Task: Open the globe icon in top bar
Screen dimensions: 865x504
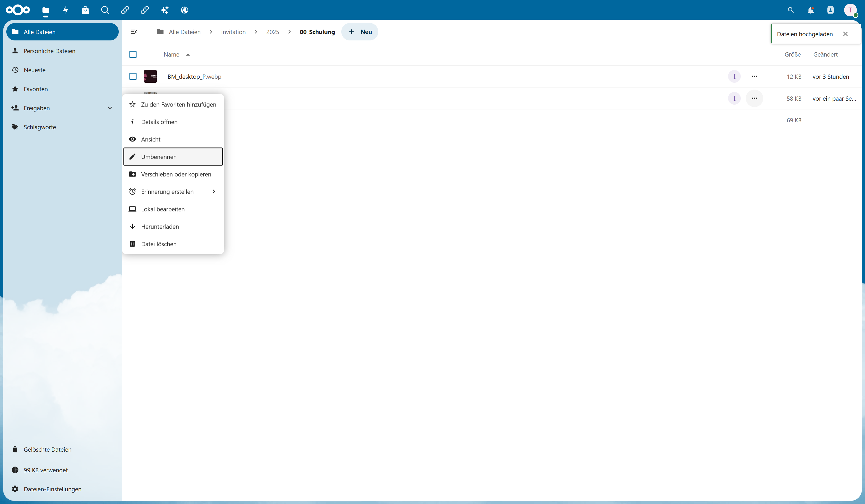Action: 185,10
